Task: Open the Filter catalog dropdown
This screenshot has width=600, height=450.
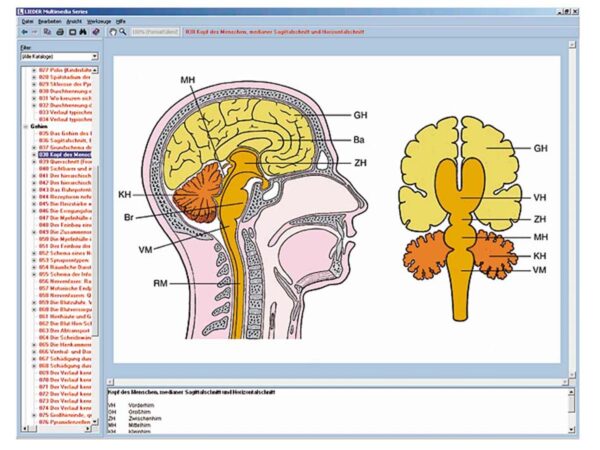Action: (60, 57)
